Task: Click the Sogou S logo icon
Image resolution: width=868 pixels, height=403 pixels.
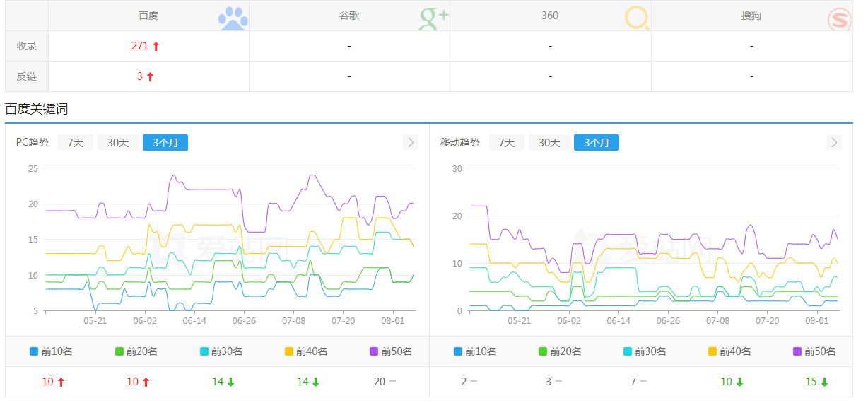Action: click(x=839, y=19)
